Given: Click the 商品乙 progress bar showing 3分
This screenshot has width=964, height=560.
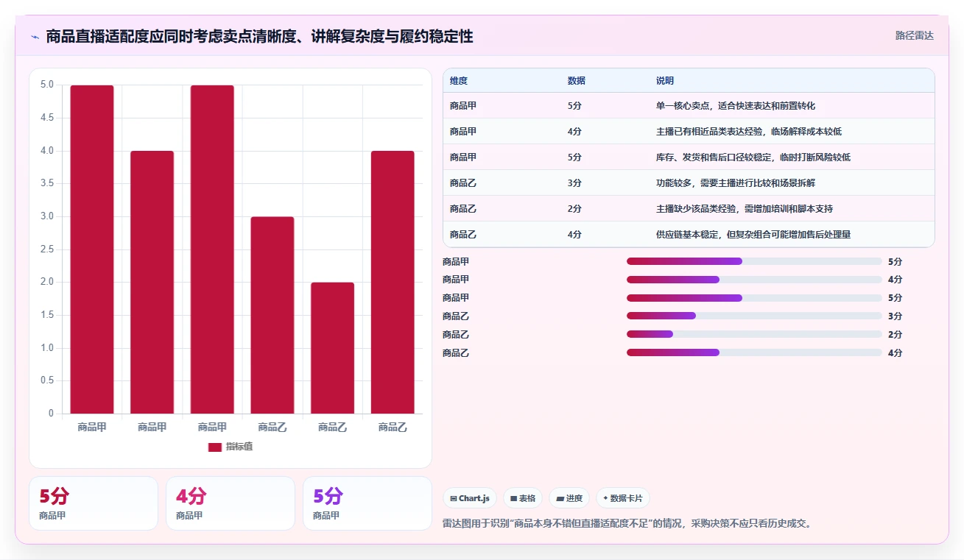Looking at the screenshot, I should tap(754, 316).
